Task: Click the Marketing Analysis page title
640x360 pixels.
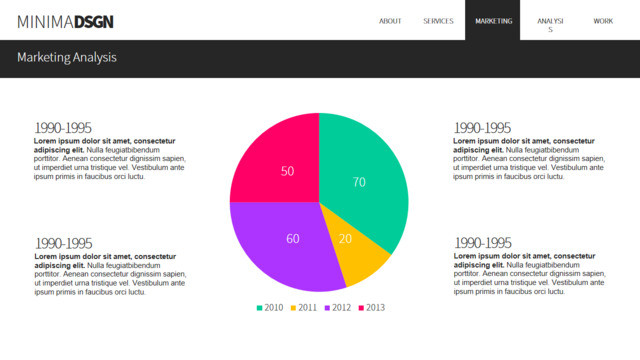Action: pos(67,58)
